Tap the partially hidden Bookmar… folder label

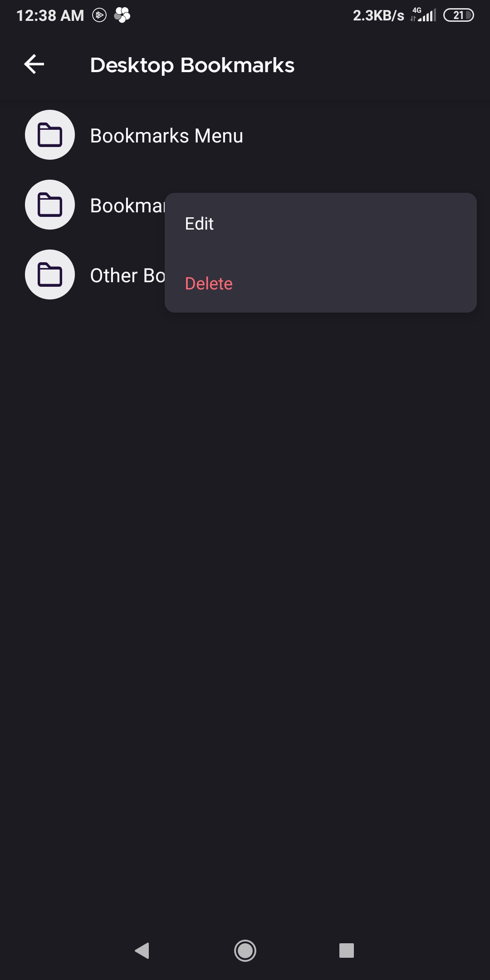(127, 206)
